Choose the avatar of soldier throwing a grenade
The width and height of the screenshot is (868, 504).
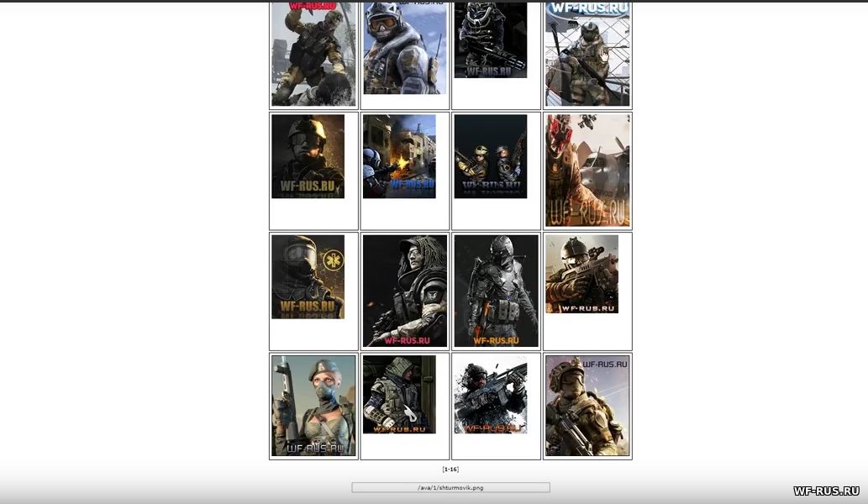coord(313,55)
